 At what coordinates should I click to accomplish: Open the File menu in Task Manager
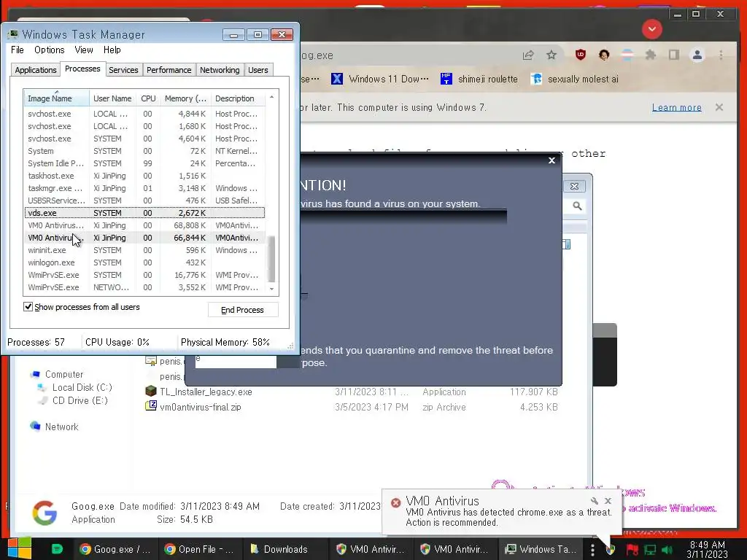point(18,50)
